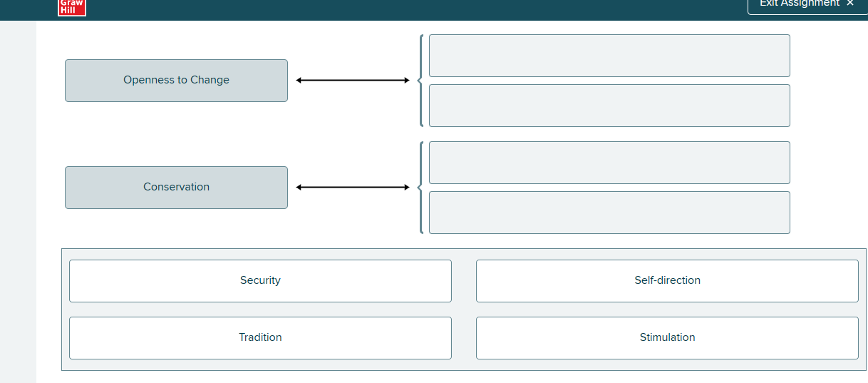The height and width of the screenshot is (383, 868).
Task: Click the Exit Assignment button
Action: tap(807, 6)
